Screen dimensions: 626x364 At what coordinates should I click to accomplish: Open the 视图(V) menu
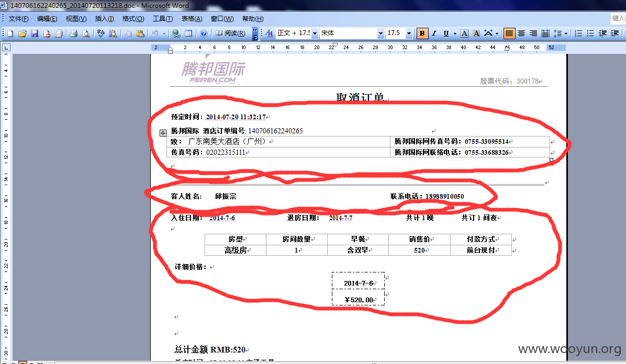tap(76, 19)
